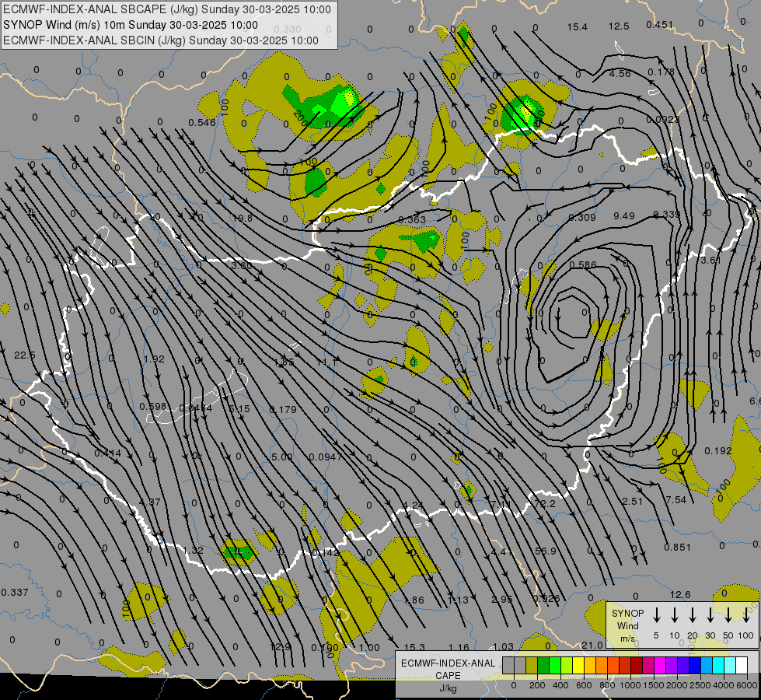
Task: Click the 4.37 value on map
Action: tap(149, 502)
